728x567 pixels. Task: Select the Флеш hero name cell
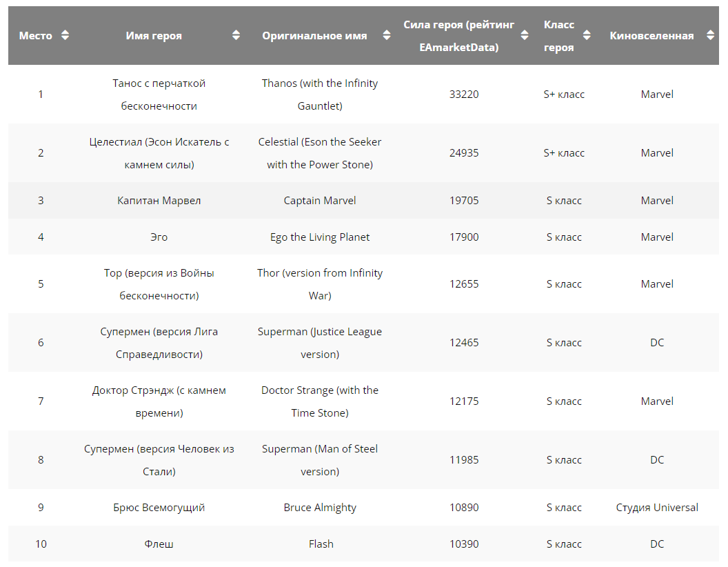pos(159,544)
